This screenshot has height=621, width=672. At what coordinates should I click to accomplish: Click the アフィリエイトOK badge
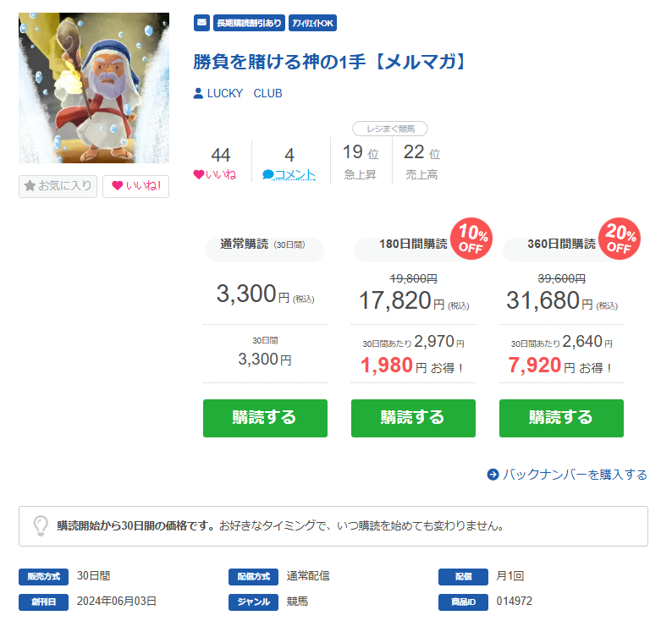click(313, 23)
